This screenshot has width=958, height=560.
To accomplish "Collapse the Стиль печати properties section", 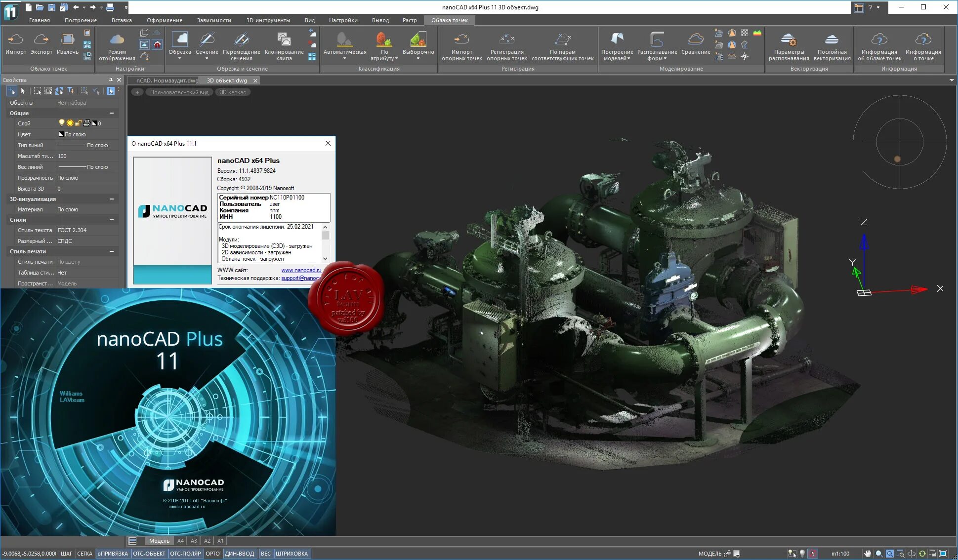I will [x=112, y=251].
